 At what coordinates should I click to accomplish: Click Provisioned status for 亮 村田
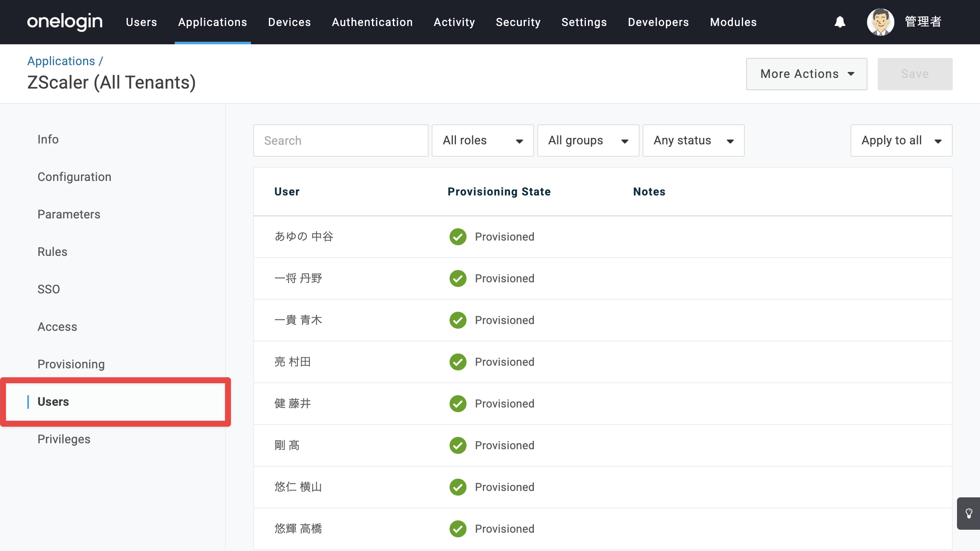coord(504,362)
